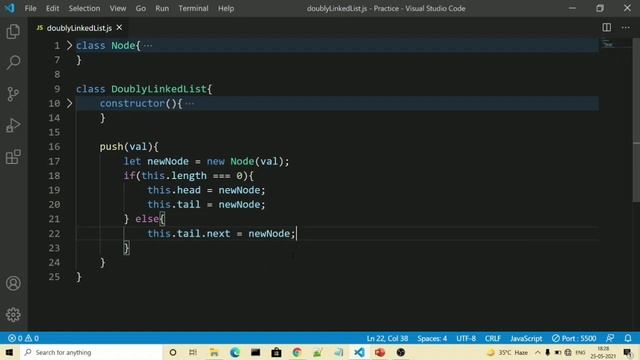Click the Ln 22, Col 38 cursor position
The height and width of the screenshot is (360, 640).
point(387,338)
